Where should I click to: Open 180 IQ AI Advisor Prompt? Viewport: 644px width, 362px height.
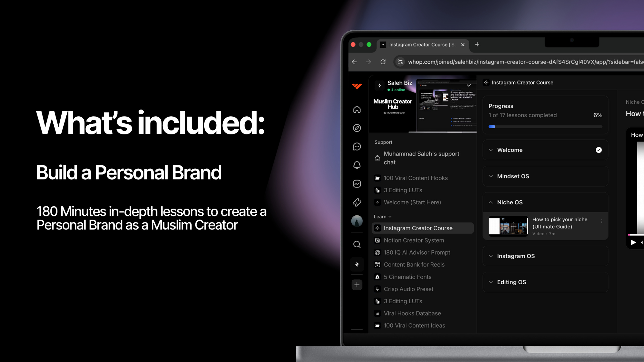(x=423, y=252)
